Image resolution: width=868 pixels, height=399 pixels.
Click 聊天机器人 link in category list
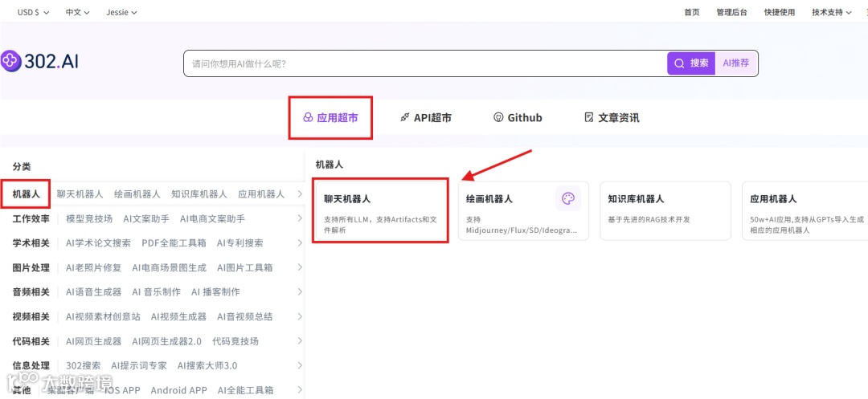pyautogui.click(x=80, y=194)
